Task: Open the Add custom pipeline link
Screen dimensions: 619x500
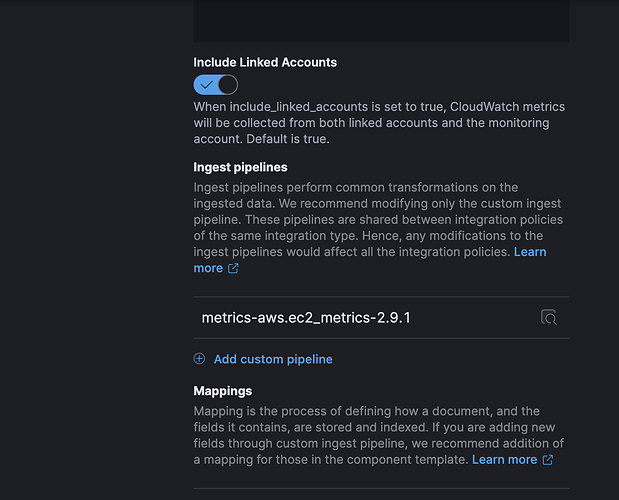Action: [272, 359]
